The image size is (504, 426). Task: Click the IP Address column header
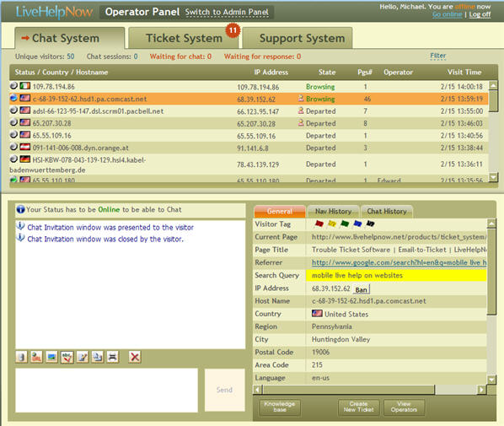point(271,72)
